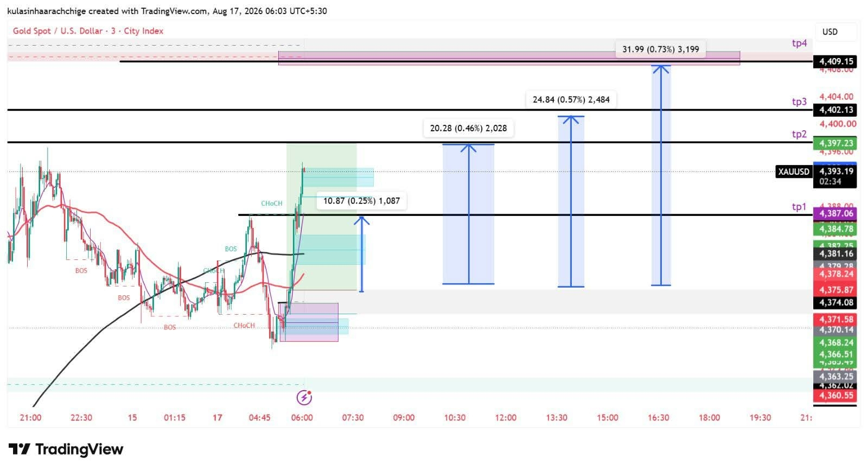Viewport: 868px width, 471px height.
Task: Select the 31.99 (0.73%) 3,199 measurement label
Action: pyautogui.click(x=660, y=49)
